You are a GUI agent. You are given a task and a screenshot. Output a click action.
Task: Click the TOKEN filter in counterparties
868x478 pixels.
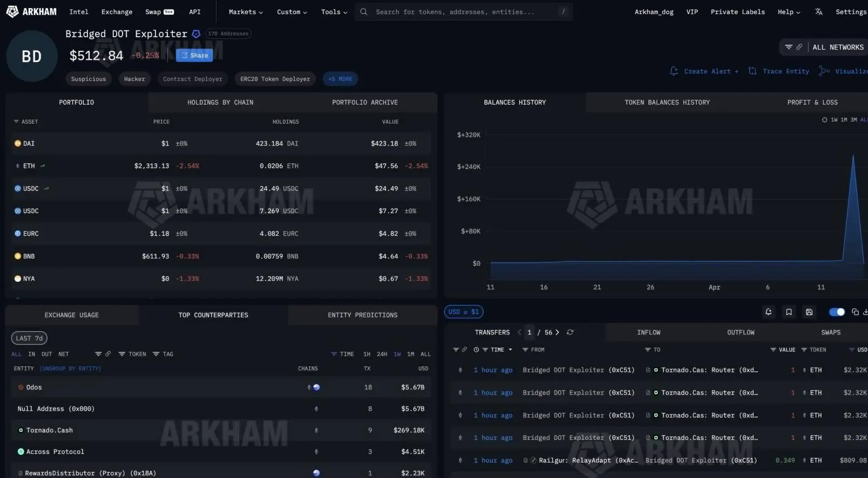[132, 354]
